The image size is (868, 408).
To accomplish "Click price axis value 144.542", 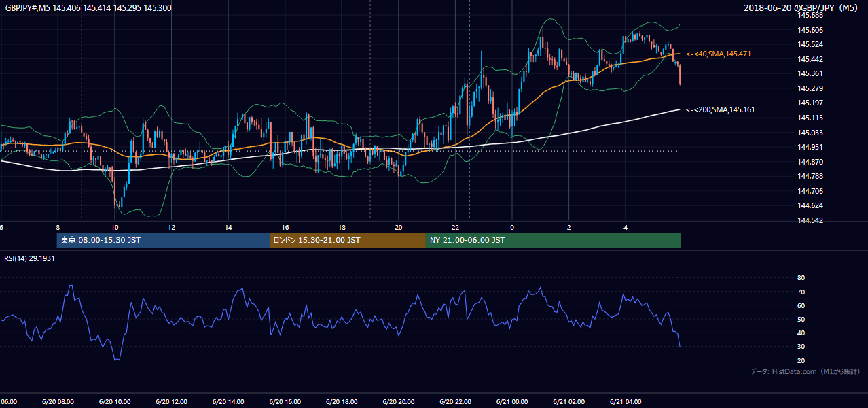I will (x=810, y=220).
